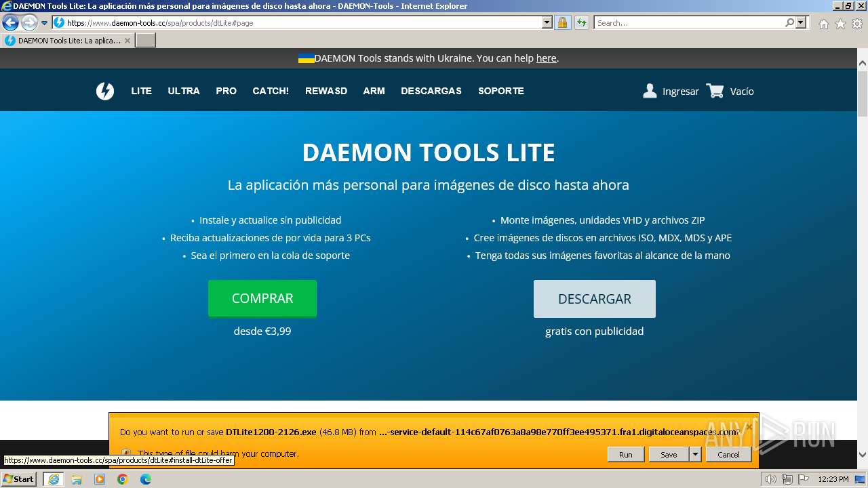
Task: Click Internet Explorer icon in taskbar
Action: point(53,479)
